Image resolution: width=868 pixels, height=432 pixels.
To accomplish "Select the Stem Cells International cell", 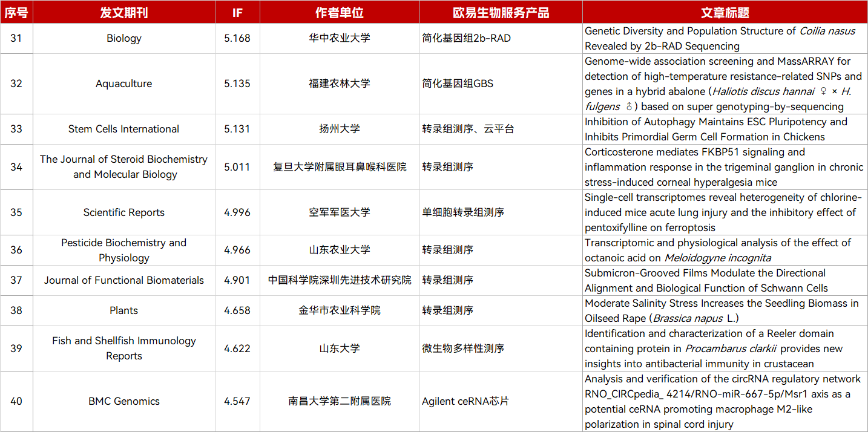I will click(124, 129).
